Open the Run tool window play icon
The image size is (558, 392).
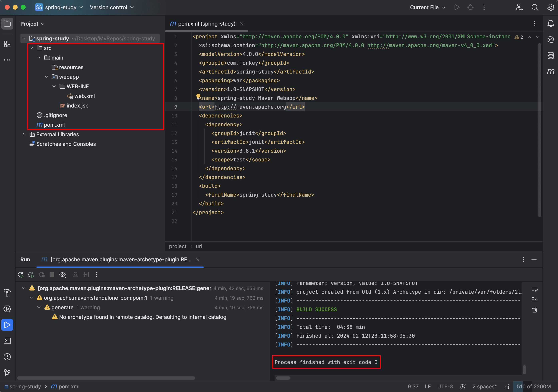tap(7, 325)
